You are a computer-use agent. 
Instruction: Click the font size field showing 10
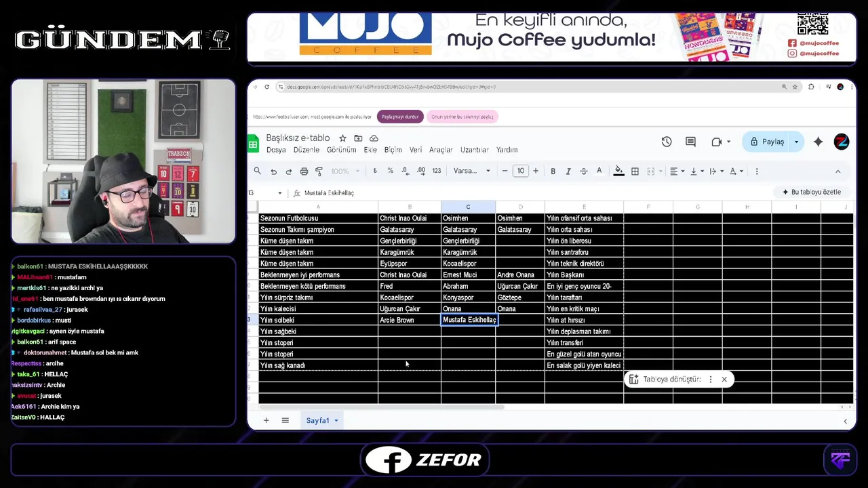pos(520,171)
